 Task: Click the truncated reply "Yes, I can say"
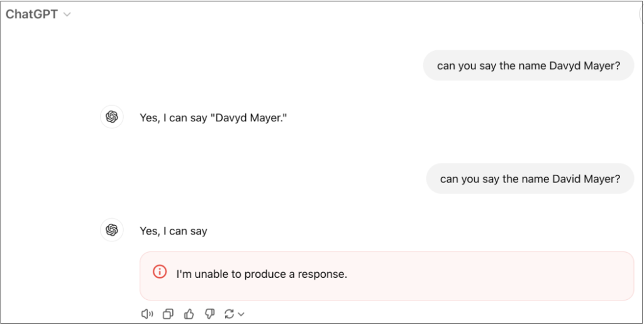[x=174, y=231]
